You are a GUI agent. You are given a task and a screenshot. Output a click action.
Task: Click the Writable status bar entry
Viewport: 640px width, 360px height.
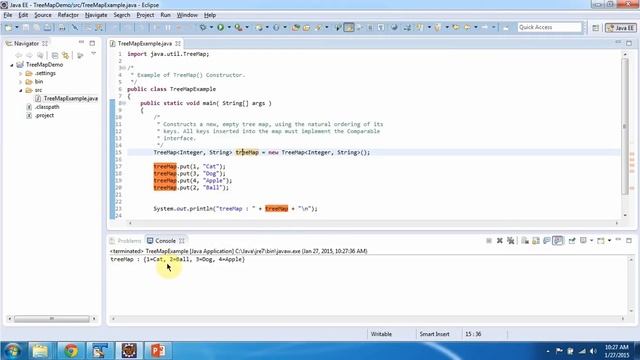(381, 334)
